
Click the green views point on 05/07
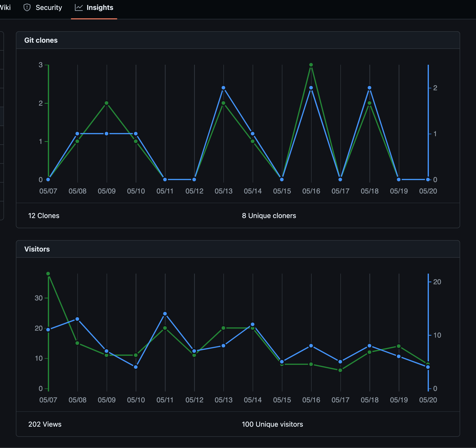pos(48,274)
